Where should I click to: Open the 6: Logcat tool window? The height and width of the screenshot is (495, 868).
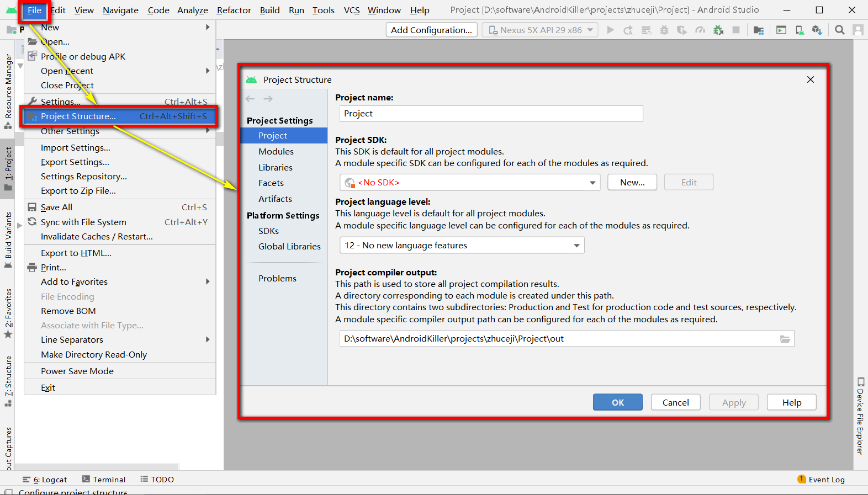(x=45, y=480)
